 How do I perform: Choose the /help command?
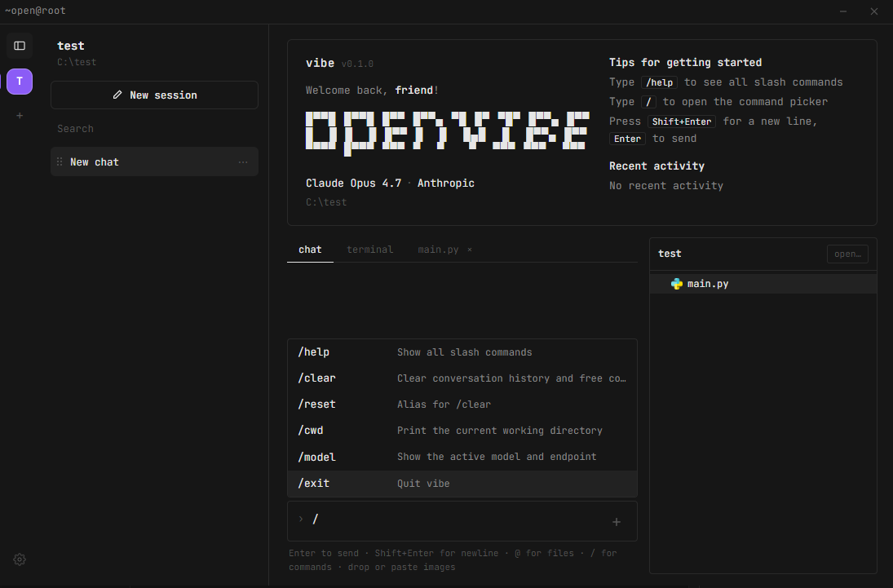coord(462,352)
